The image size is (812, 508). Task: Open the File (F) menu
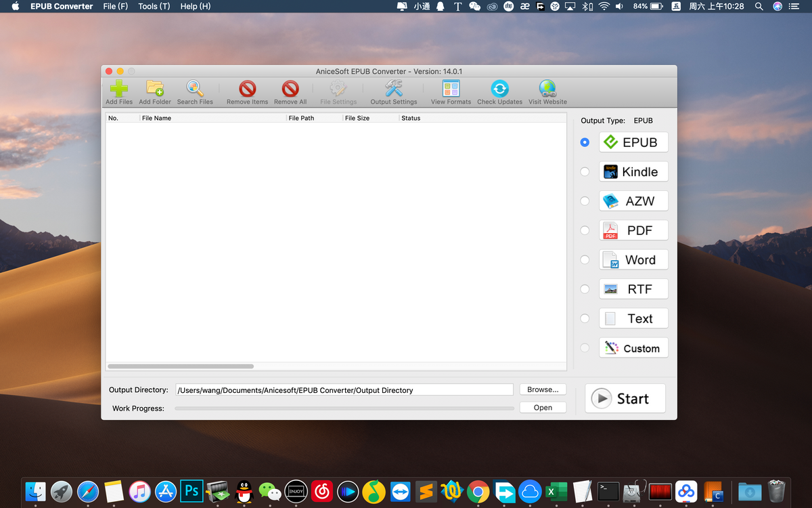[116, 6]
